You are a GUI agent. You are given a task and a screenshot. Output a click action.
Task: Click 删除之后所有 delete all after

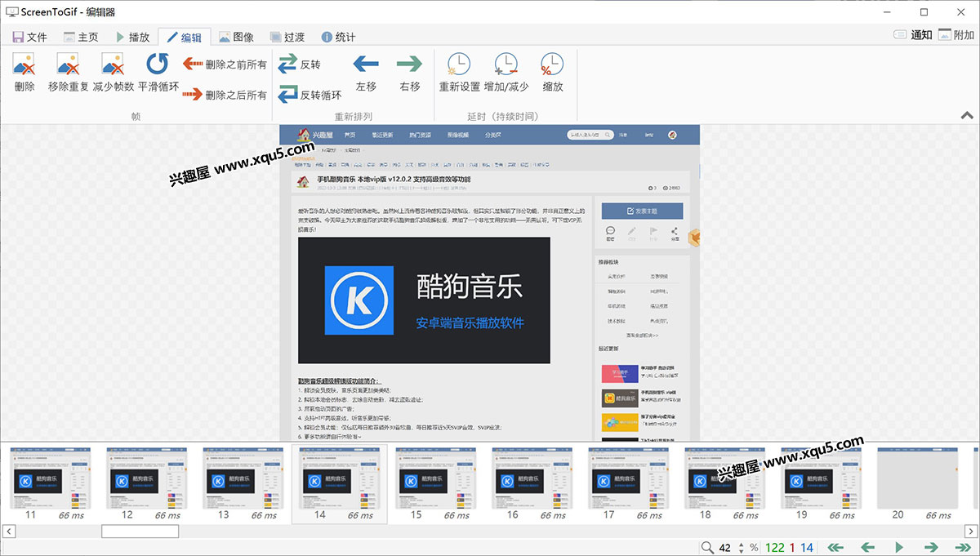coord(225,95)
